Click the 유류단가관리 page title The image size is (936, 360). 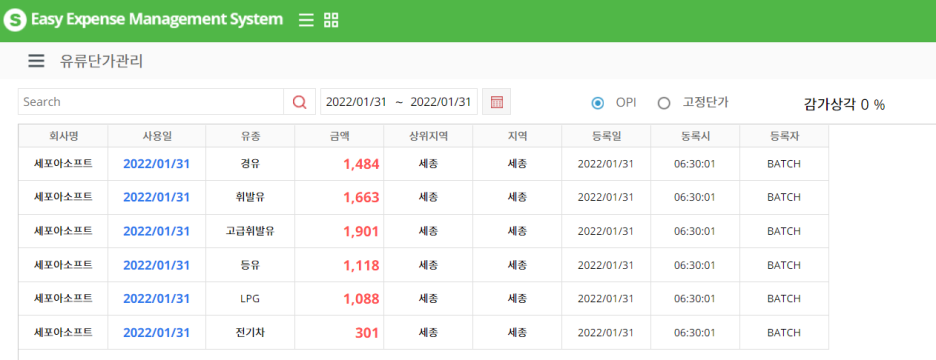coord(101,61)
